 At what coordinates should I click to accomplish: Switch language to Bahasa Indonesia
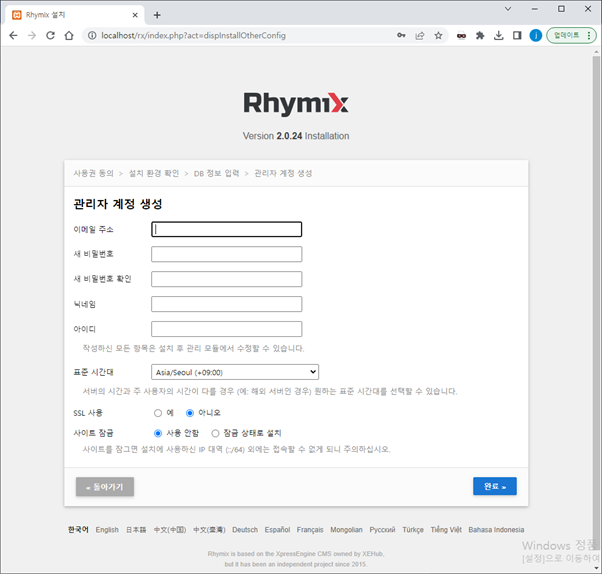[496, 529]
